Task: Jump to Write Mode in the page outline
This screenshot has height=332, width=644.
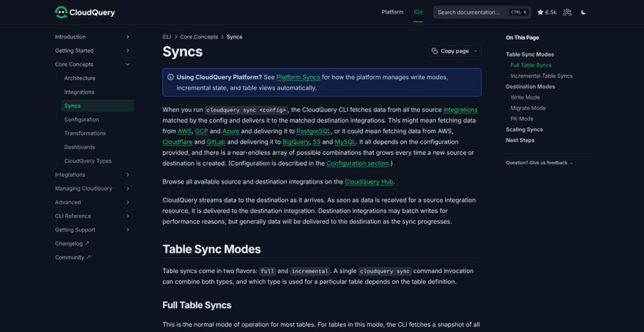Action: [x=525, y=97]
